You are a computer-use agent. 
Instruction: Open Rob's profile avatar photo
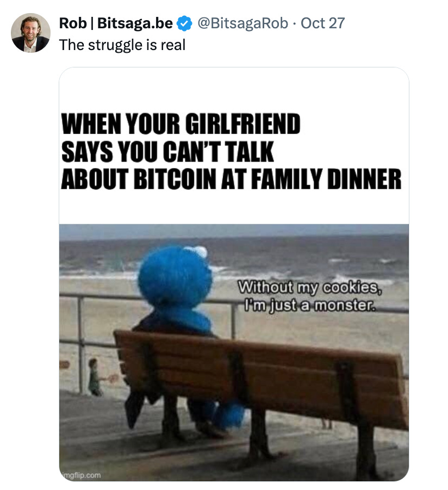click(x=30, y=33)
